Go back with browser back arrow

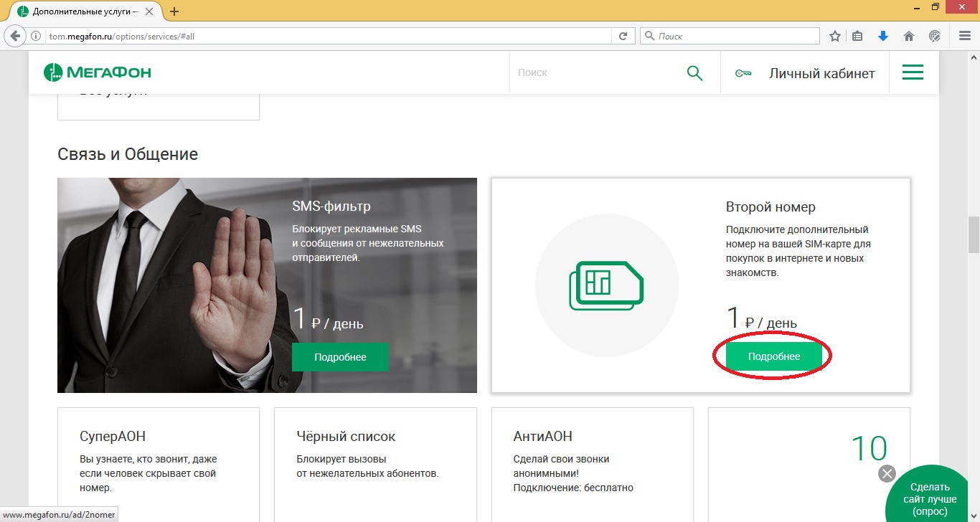[15, 36]
